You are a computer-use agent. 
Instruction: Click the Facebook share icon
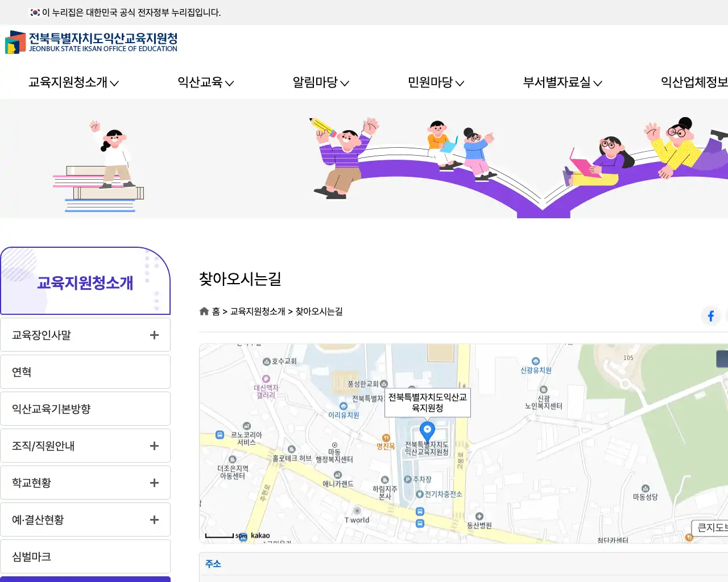pyautogui.click(x=710, y=316)
